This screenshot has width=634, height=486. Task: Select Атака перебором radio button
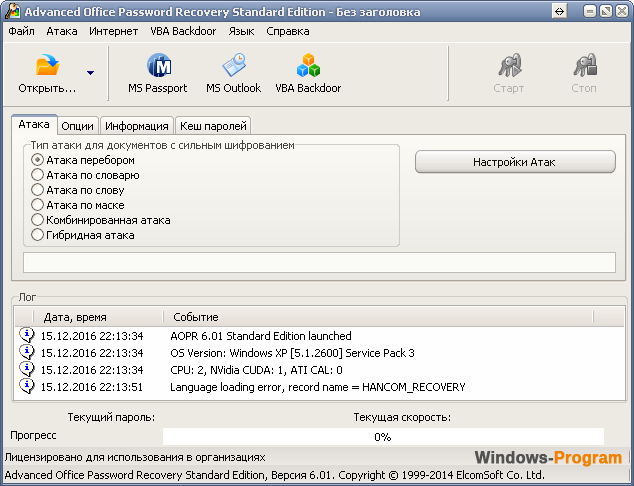click(x=37, y=160)
